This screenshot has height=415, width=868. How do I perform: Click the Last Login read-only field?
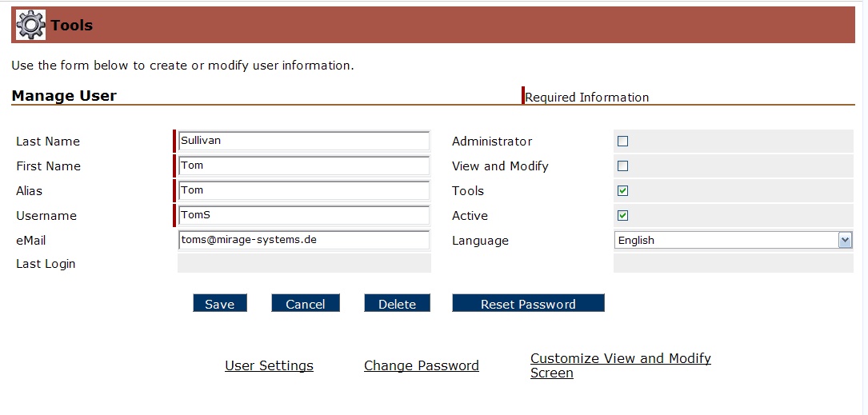point(304,264)
